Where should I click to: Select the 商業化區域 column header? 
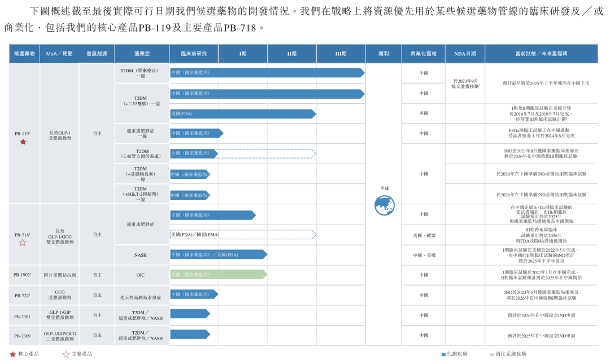423,54
